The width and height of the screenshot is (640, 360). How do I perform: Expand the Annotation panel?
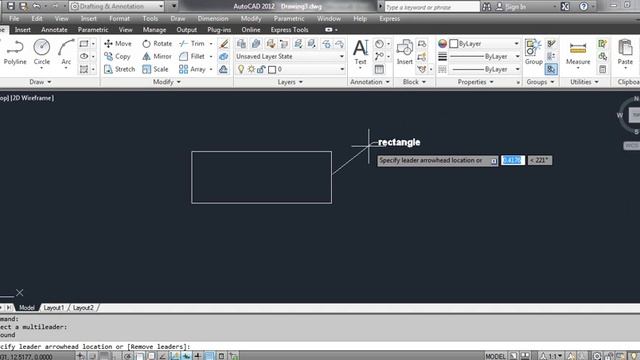click(x=370, y=82)
